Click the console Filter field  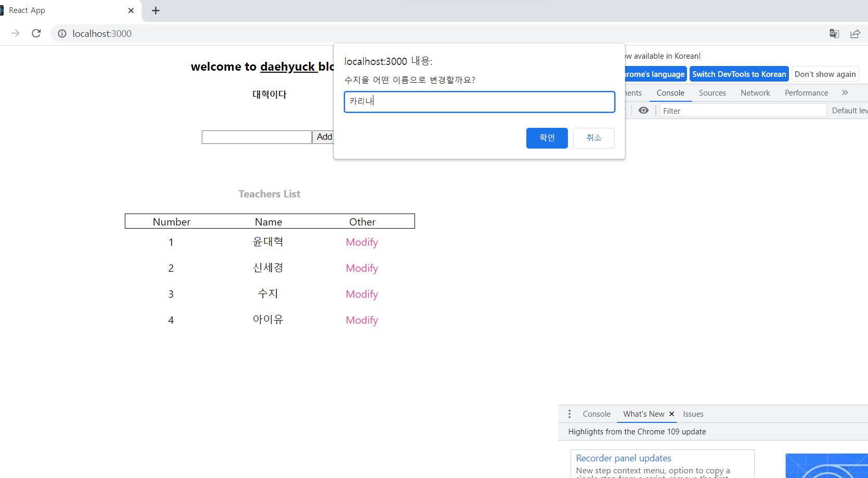743,111
